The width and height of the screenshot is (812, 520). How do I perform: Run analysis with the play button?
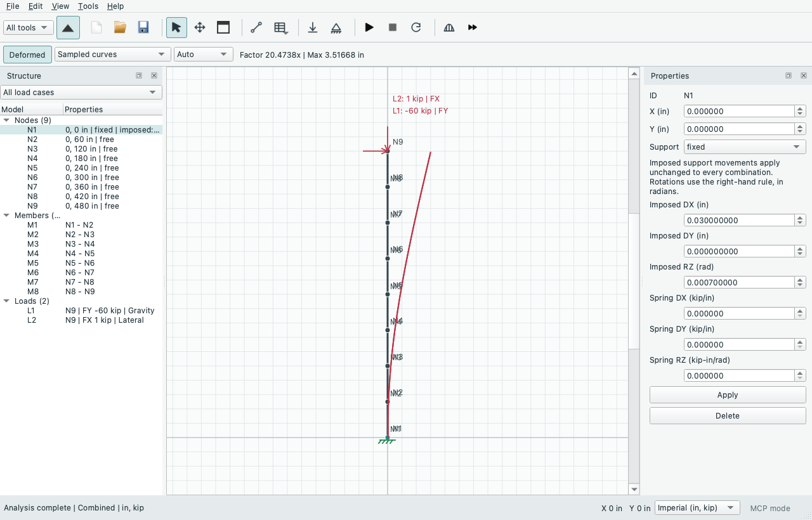click(x=369, y=28)
